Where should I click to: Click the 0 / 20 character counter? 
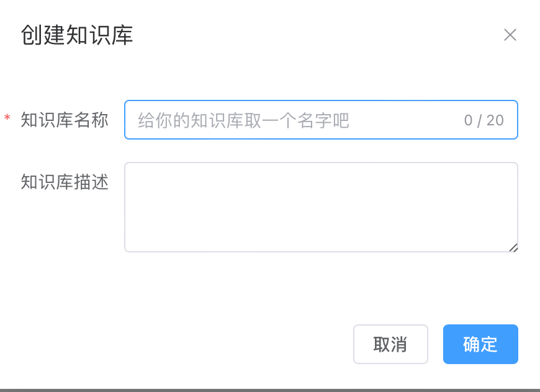click(484, 120)
